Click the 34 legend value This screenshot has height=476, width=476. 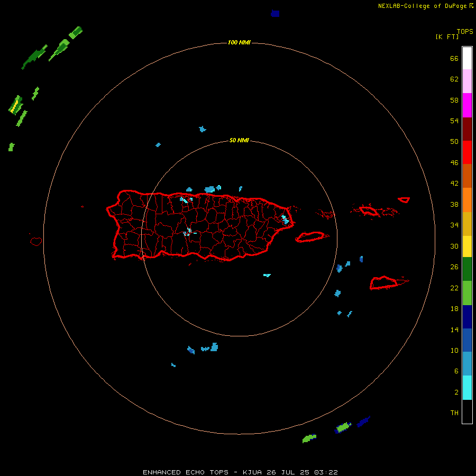454,225
